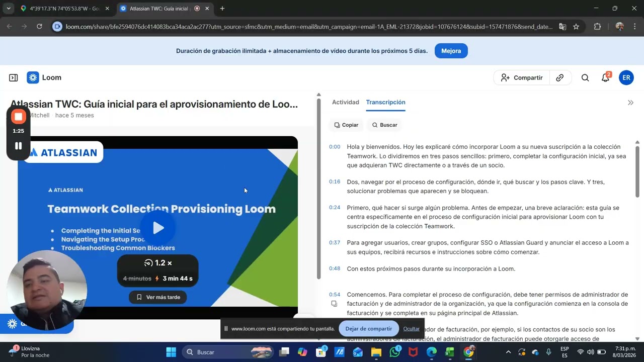Go back to previous page
The width and height of the screenshot is (644, 362).
click(x=9, y=27)
